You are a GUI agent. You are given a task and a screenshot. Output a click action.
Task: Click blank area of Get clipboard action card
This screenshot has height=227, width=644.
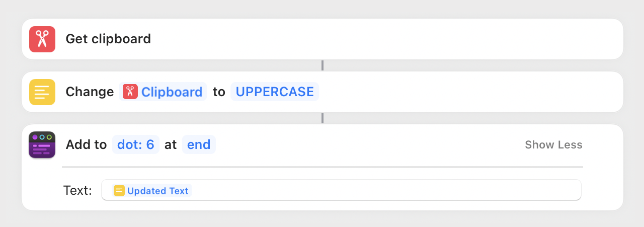382,39
